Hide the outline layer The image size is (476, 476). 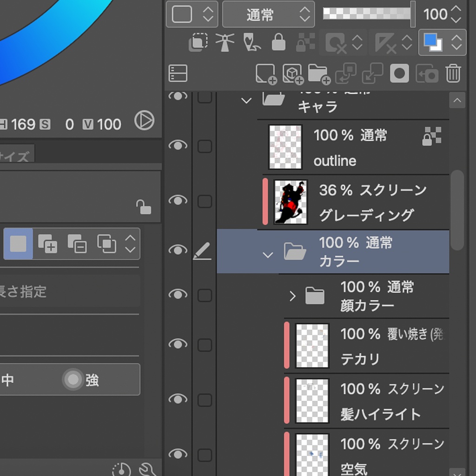tap(178, 145)
